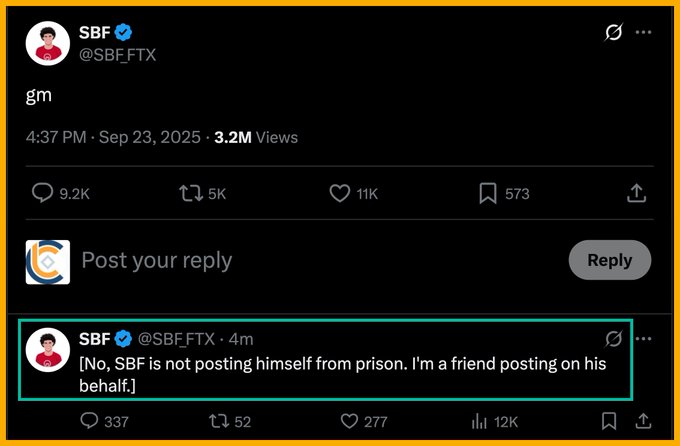The height and width of the screenshot is (446, 680).
Task: Click the 4:37 PM Sep 23, 2025 timestamp
Action: coord(110,137)
